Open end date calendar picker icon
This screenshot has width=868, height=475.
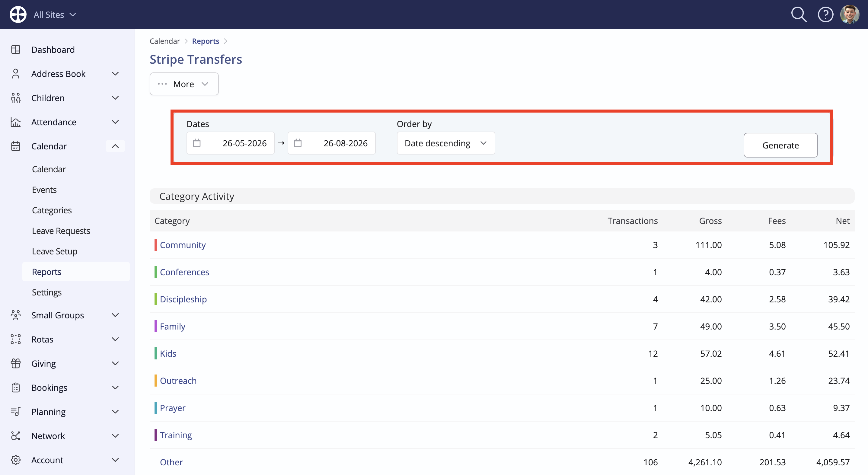tap(298, 143)
